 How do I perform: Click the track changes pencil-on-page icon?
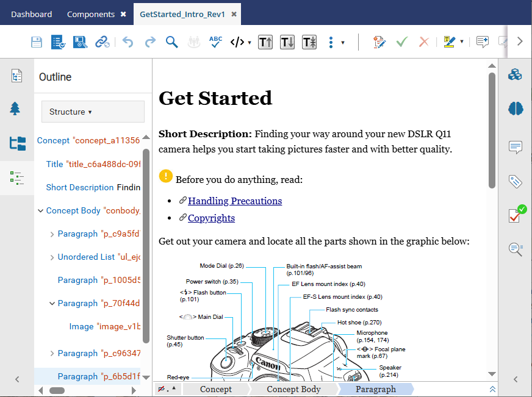tap(379, 42)
